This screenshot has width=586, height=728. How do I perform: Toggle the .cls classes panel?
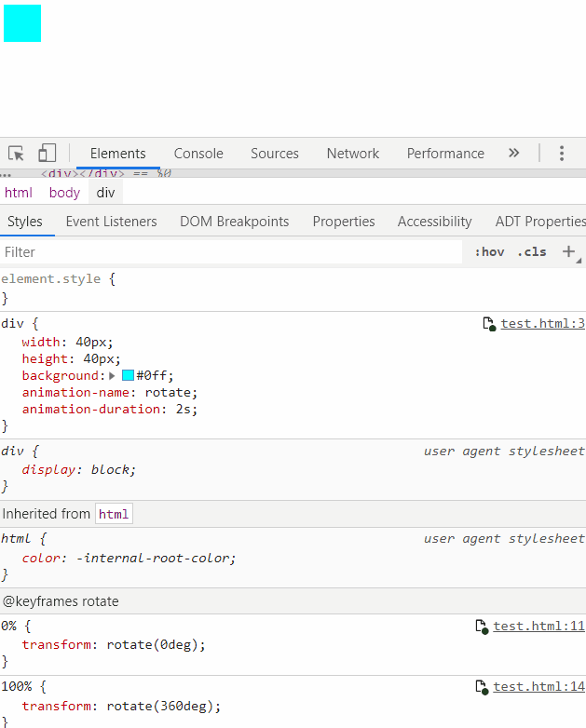pyautogui.click(x=532, y=251)
